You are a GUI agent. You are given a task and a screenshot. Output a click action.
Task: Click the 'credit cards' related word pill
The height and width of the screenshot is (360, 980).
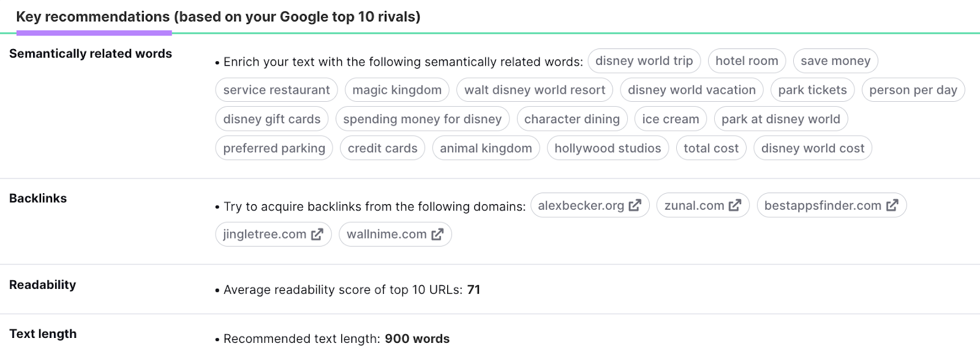tap(382, 148)
